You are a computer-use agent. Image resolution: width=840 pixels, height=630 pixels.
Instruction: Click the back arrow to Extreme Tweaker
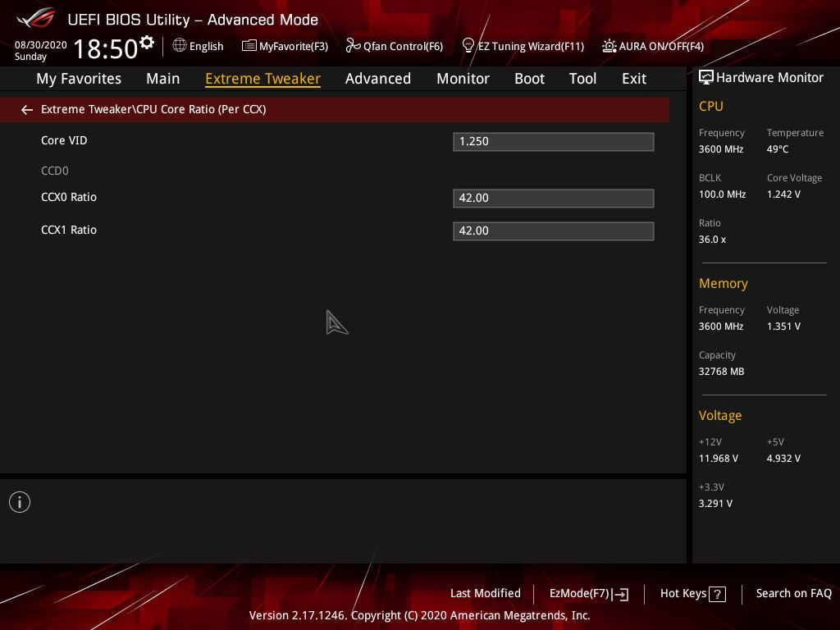(27, 110)
